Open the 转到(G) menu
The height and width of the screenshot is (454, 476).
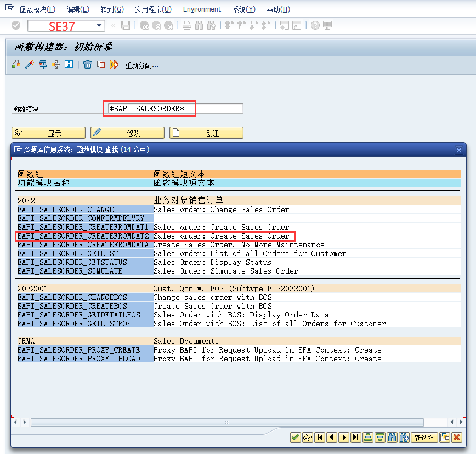click(x=112, y=9)
